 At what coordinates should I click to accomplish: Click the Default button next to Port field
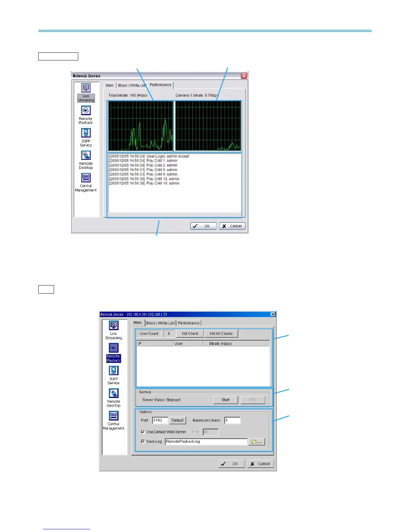(x=178, y=420)
